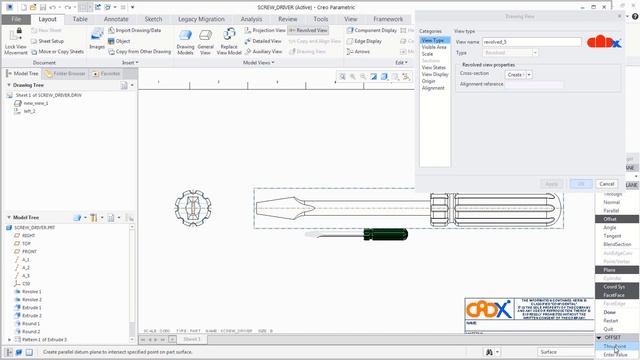The image size is (640, 360).
Task: Click the Refit zoom icon in graphics toolbar
Action: tap(342, 76)
